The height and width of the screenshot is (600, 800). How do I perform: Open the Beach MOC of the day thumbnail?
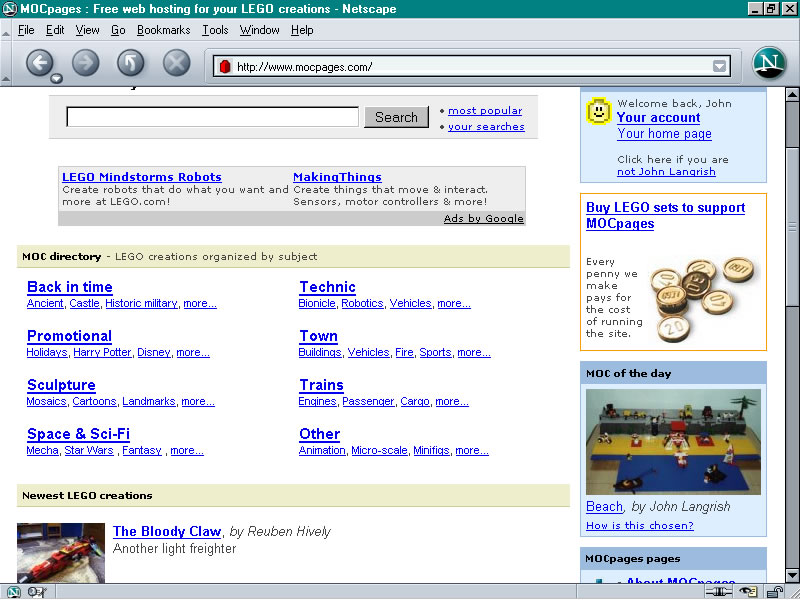click(x=673, y=442)
